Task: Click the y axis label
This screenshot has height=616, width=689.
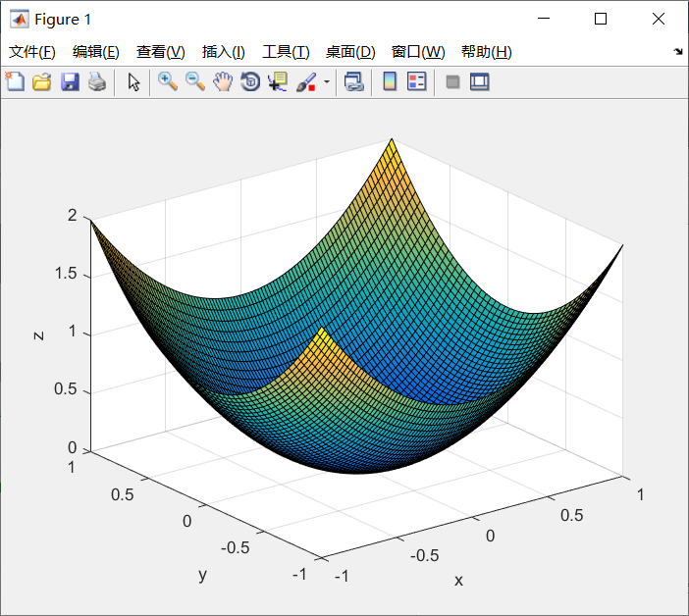Action: 202,574
